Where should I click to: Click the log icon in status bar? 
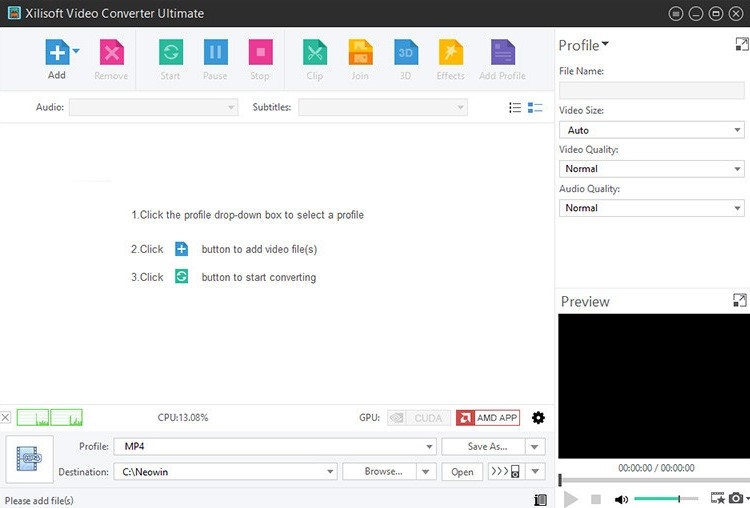[540, 500]
